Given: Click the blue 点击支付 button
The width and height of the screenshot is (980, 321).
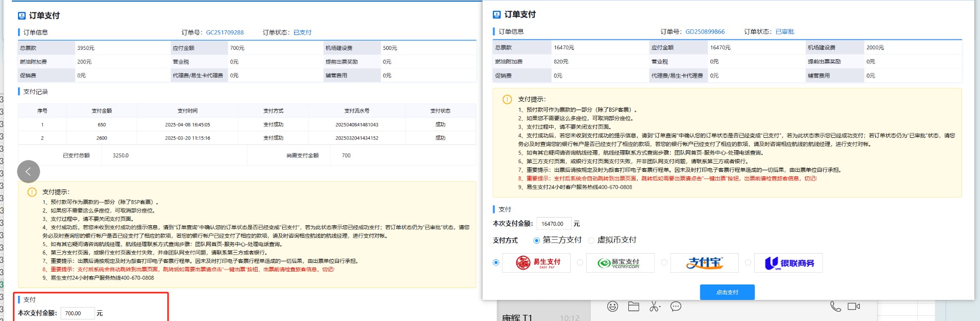Looking at the screenshot, I should (x=727, y=292).
